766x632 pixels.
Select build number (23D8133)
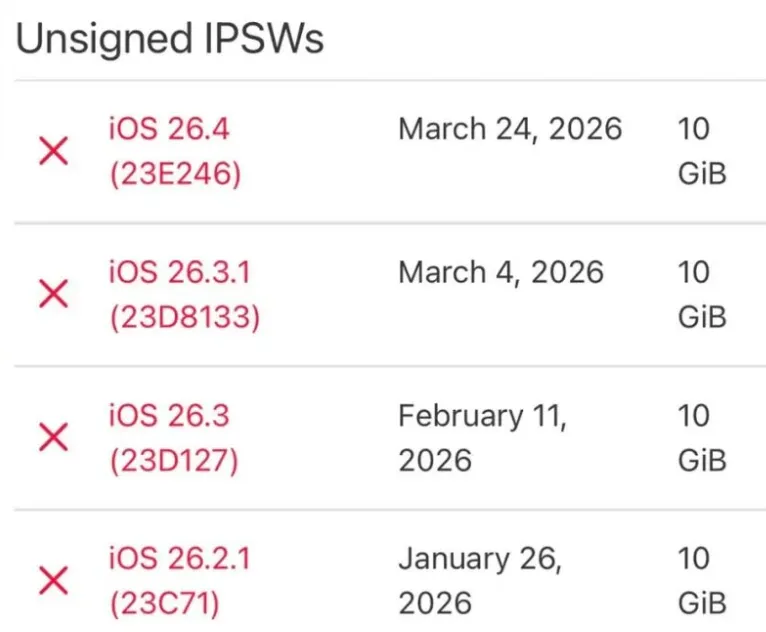185,317
